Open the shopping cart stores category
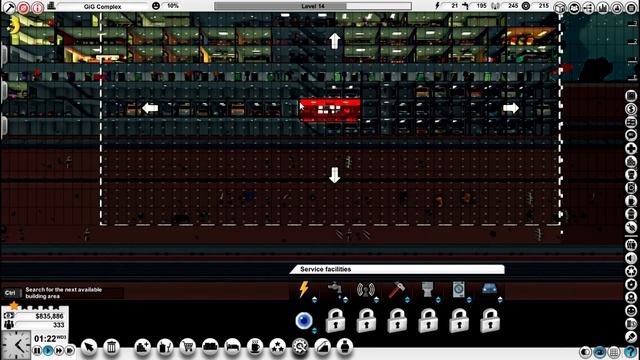640x360 pixels. 188,347
